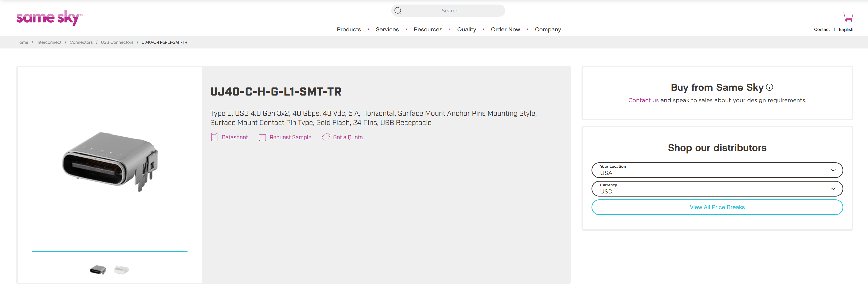Go to Interconnect breadcrumb
868x284 pixels.
[49, 42]
